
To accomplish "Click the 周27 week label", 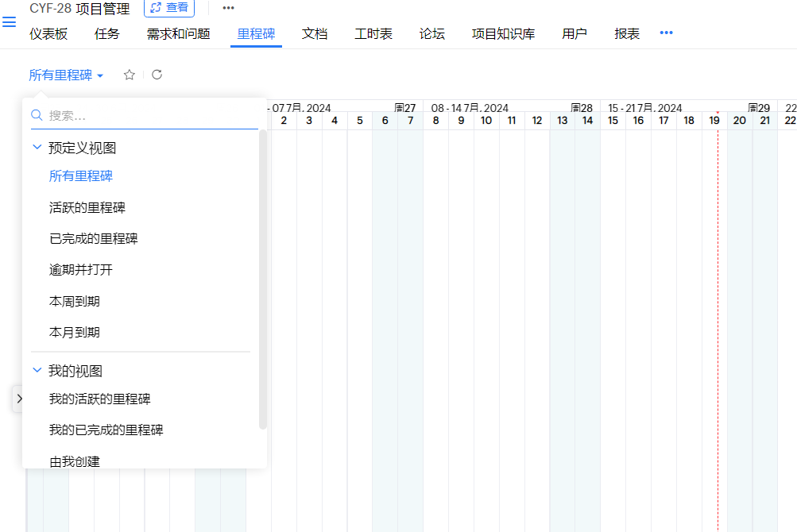I will tap(405, 108).
